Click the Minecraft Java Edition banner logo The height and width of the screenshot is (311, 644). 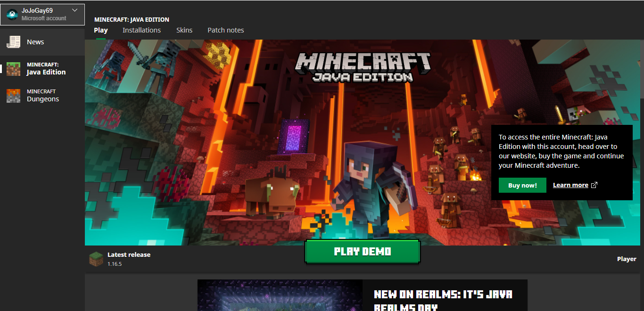pos(363,67)
